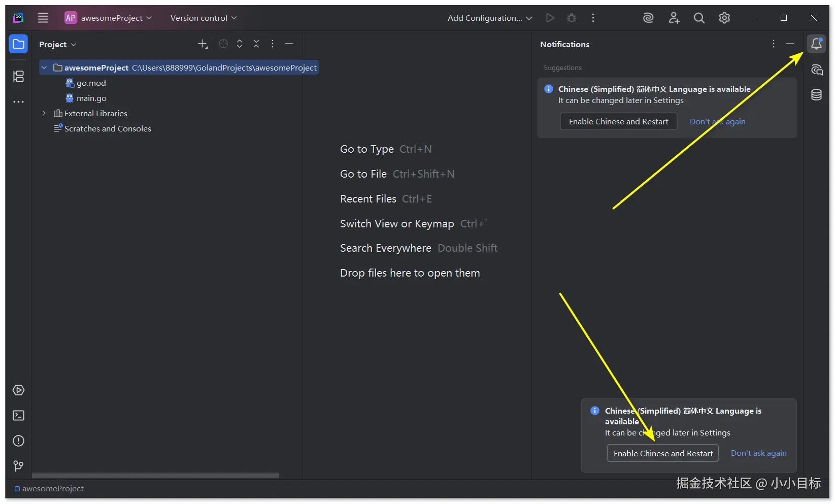Click the Go to Type hint text
835x504 pixels.
[367, 149]
